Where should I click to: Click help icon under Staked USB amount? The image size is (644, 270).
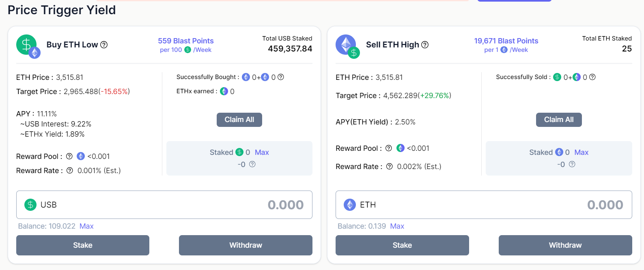252,164
